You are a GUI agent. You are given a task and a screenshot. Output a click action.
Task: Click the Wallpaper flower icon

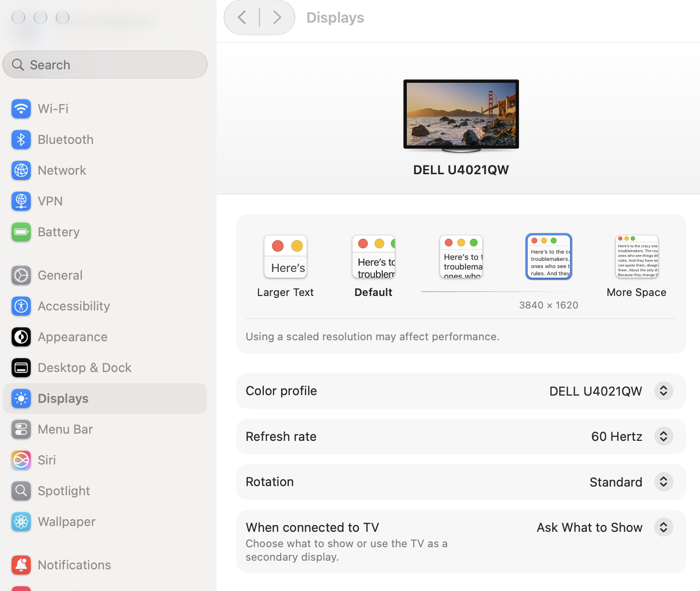[21, 522]
